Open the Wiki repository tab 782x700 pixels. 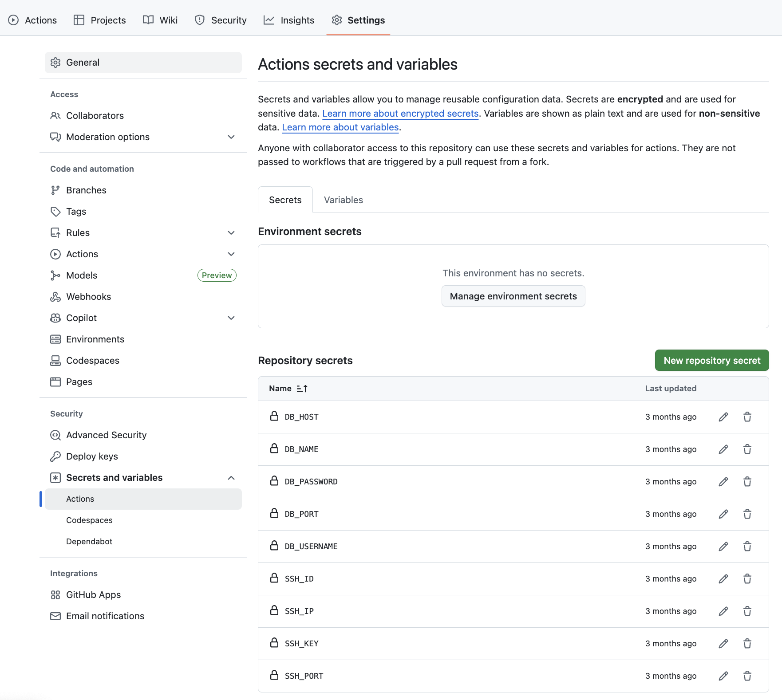coord(160,20)
